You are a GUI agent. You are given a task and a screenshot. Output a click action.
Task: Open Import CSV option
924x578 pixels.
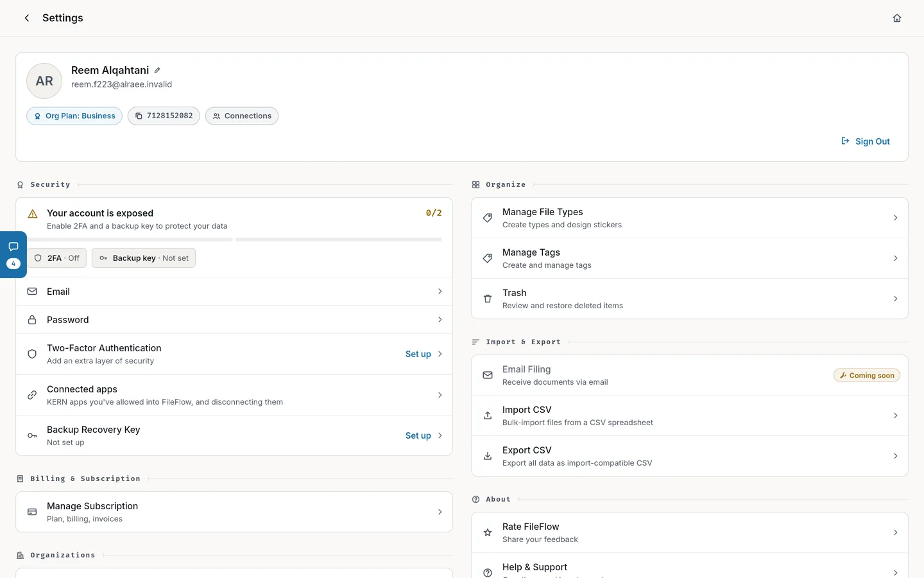tap(690, 416)
